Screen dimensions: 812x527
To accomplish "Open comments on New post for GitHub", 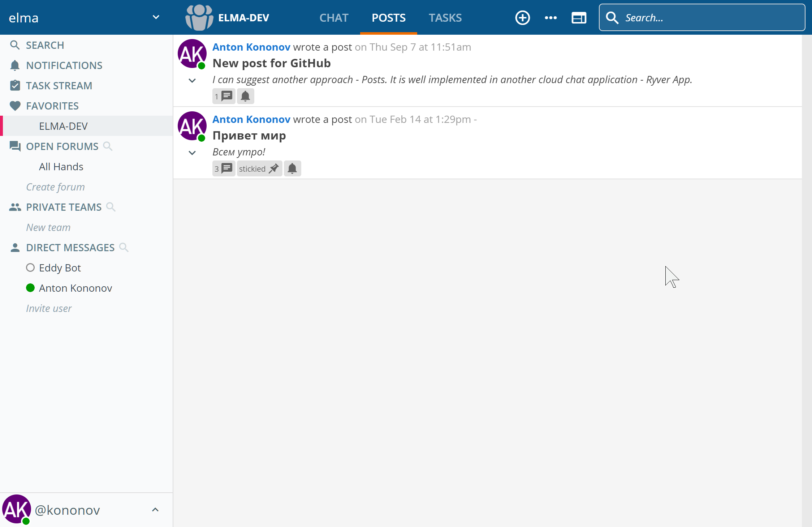I will pyautogui.click(x=224, y=96).
